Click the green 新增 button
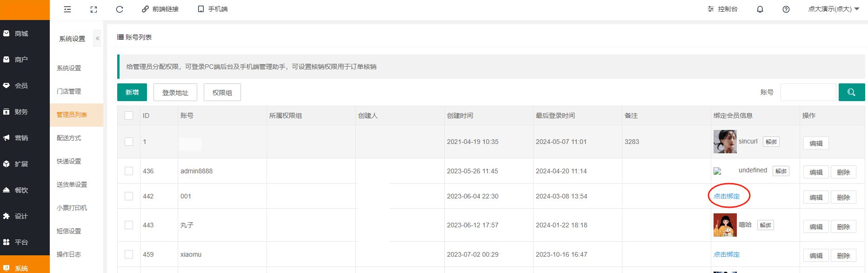 click(132, 92)
